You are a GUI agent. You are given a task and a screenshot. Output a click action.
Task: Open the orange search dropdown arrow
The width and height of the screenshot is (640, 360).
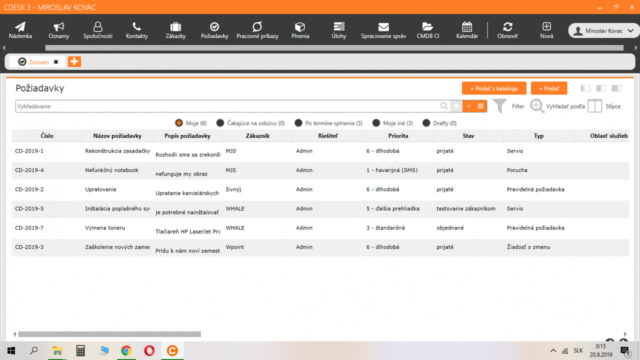tap(469, 106)
